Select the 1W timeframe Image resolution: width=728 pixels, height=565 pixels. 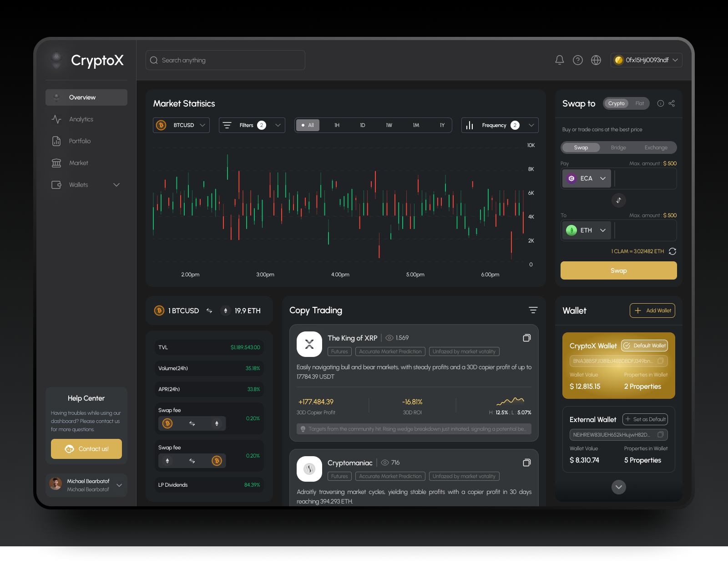point(389,125)
